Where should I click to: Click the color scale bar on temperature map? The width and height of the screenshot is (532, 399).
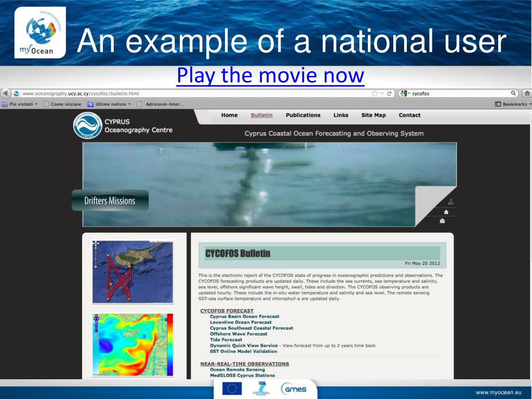(170, 344)
